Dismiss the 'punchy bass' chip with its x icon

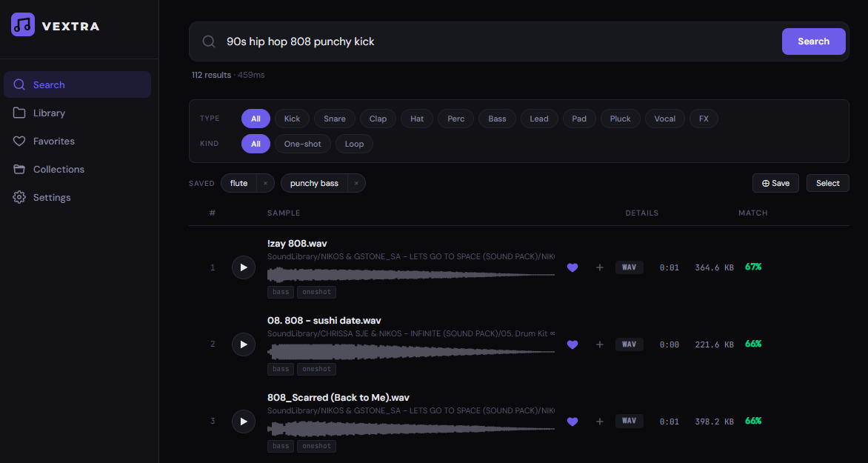pos(355,183)
